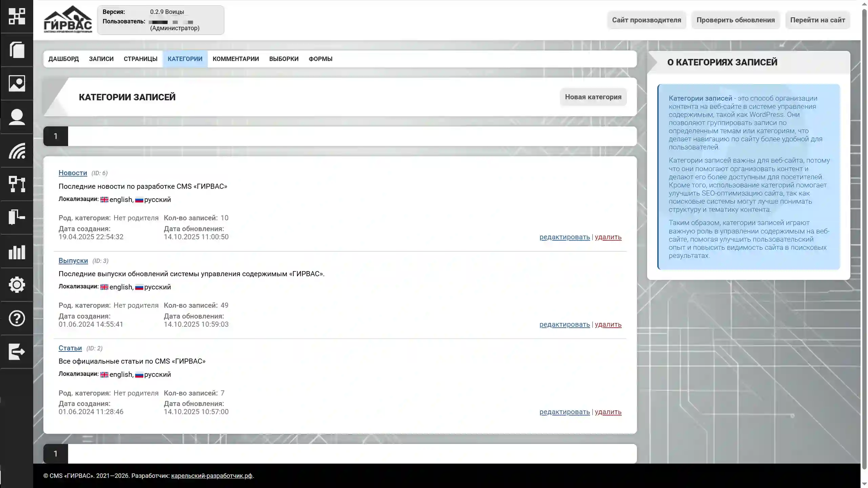Open the Формы tab
This screenshot has height=488, width=868.
pos(320,59)
